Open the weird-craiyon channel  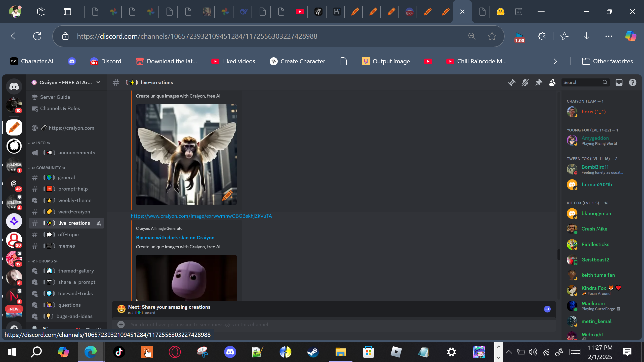point(74,212)
